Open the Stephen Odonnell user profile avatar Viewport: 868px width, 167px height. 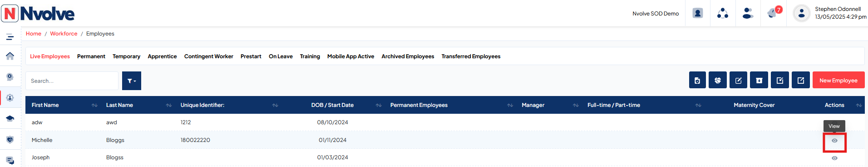[801, 13]
